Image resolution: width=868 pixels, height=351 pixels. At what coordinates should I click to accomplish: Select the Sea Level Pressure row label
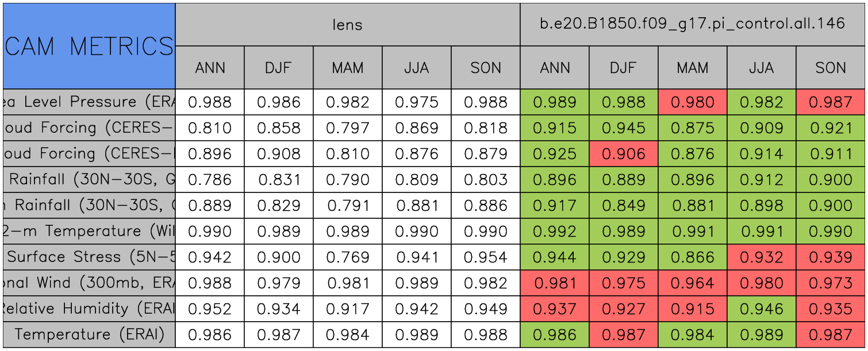[x=89, y=102]
